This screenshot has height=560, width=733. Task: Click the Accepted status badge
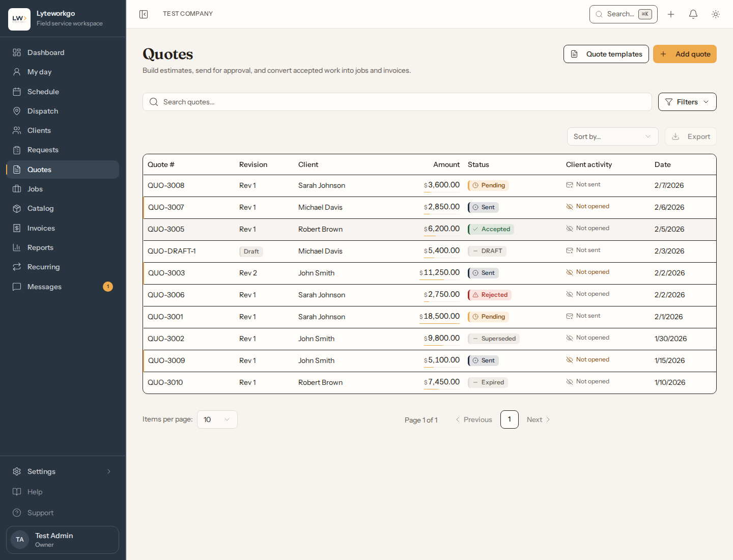pos(491,229)
